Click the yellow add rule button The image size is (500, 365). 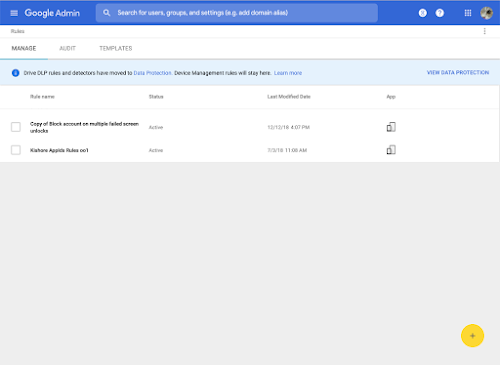pos(472,336)
